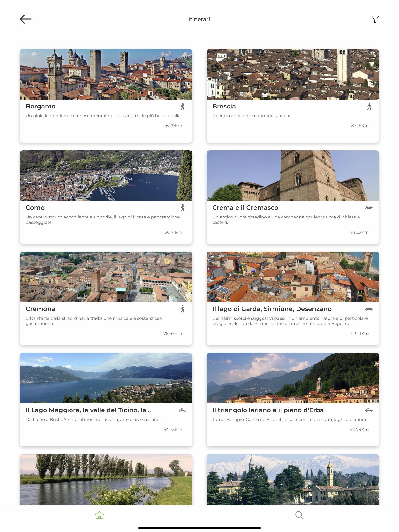Click the 113.21Km distance on lago di Garda

(x=359, y=333)
